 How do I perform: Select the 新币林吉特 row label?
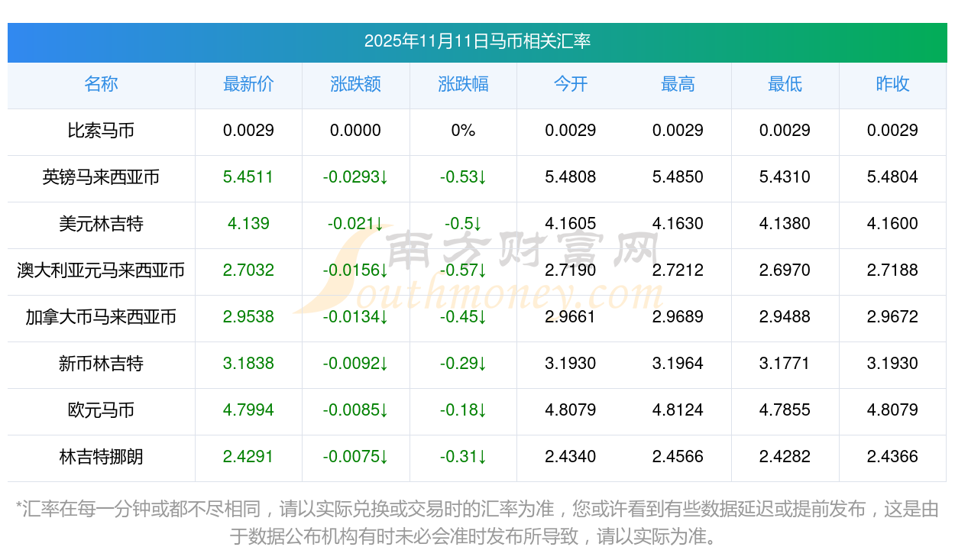(x=101, y=364)
